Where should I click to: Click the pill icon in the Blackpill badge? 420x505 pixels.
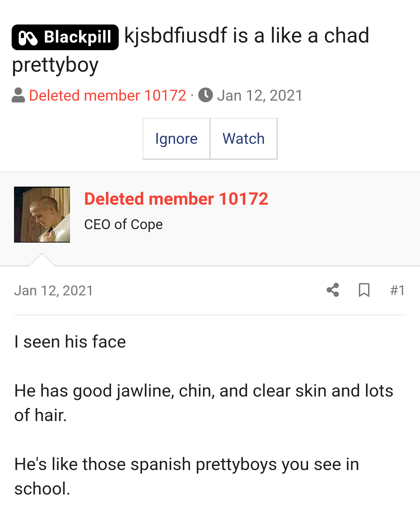tap(28, 38)
